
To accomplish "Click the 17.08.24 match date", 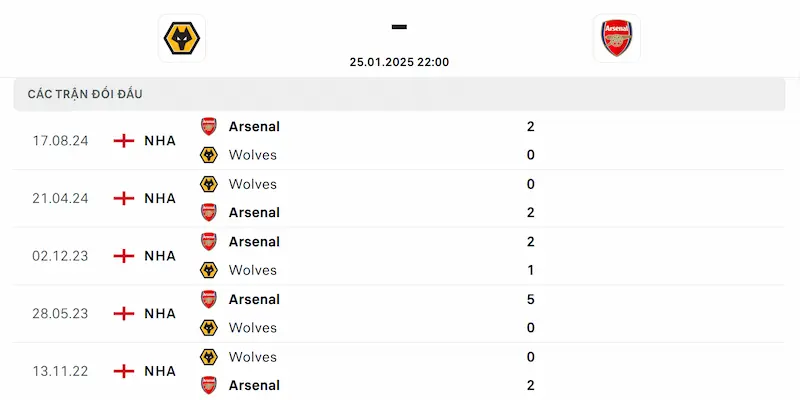I will [60, 141].
